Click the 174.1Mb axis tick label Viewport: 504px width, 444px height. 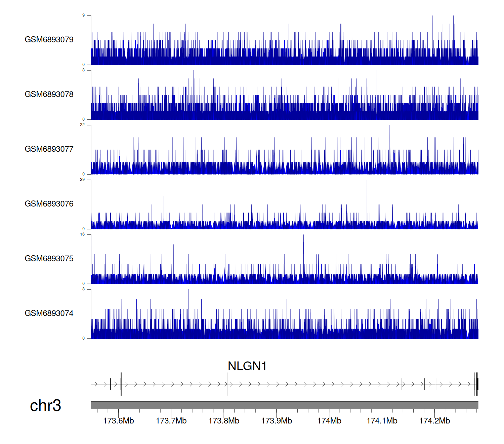[382, 421]
